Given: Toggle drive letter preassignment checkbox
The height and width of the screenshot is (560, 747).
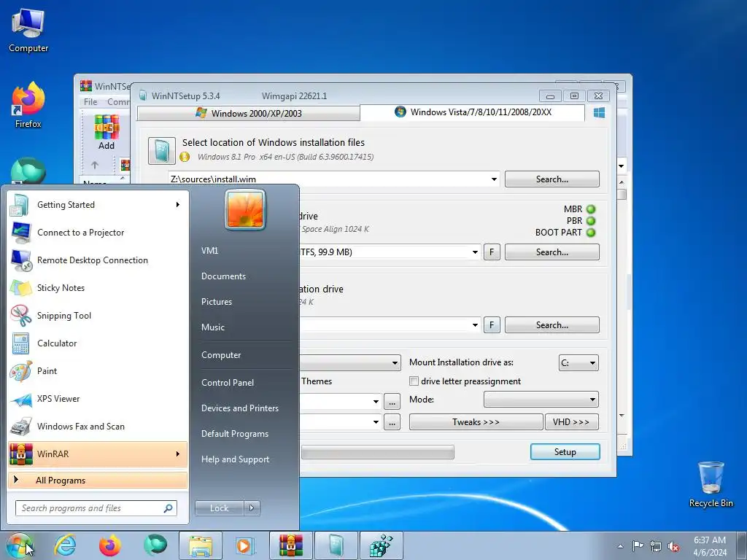Looking at the screenshot, I should pos(414,381).
